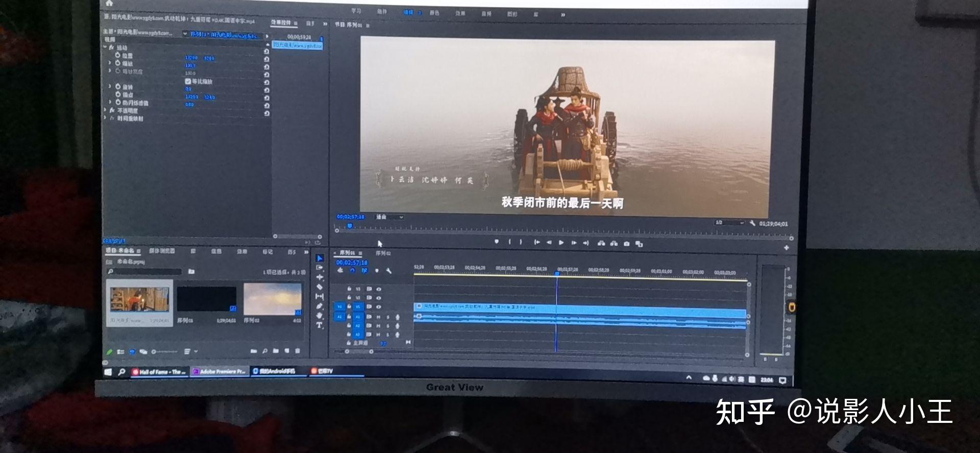Switch Project panel to icon view
The width and height of the screenshot is (980, 453).
(x=132, y=352)
